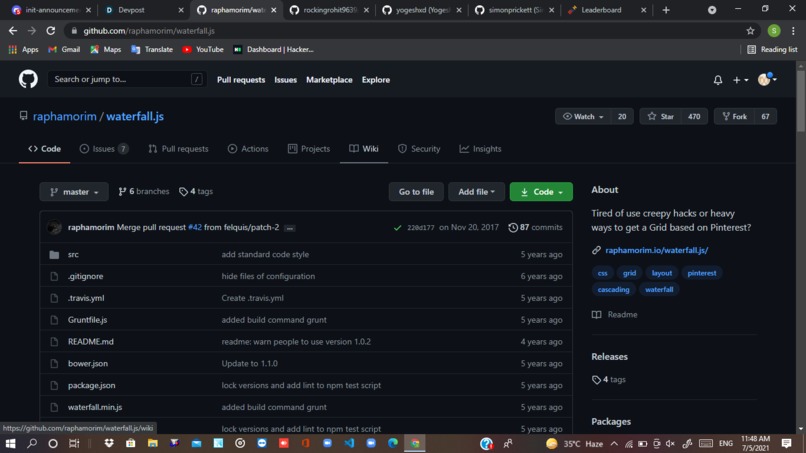Screen dimensions: 806x453
Task: Star the repository
Action: point(661,117)
